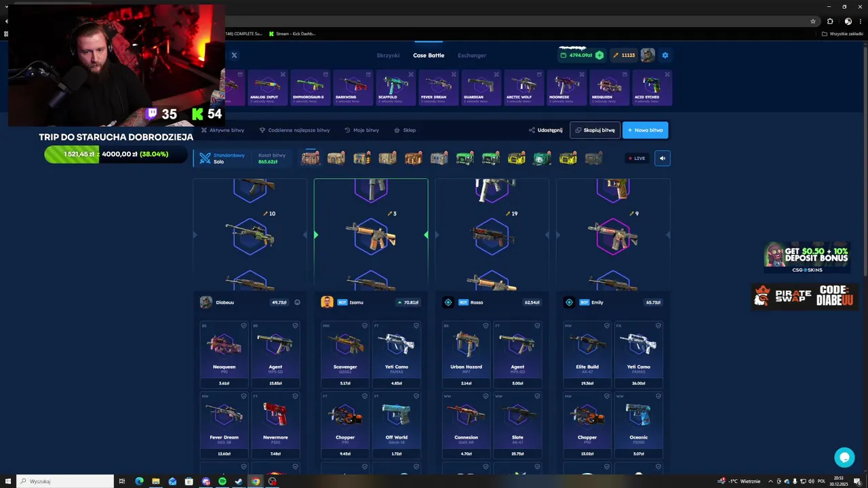868x488 pixels.
Task: Click the case icon on Darkwing drop
Action: click(x=368, y=74)
